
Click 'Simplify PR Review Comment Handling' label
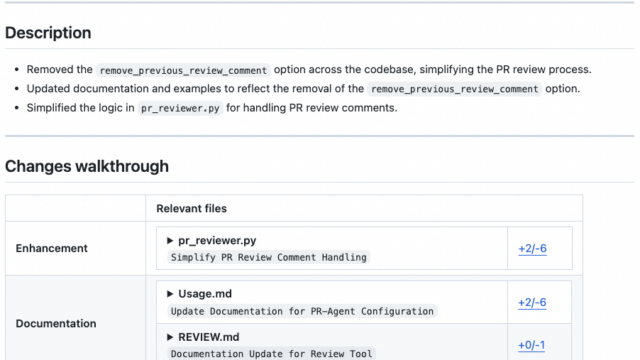[x=269, y=258]
